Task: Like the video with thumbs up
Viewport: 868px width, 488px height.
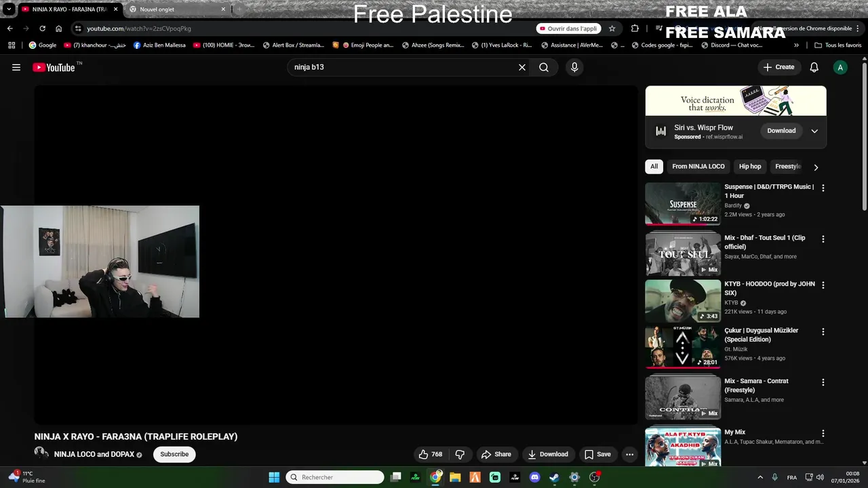Action: tap(431, 454)
